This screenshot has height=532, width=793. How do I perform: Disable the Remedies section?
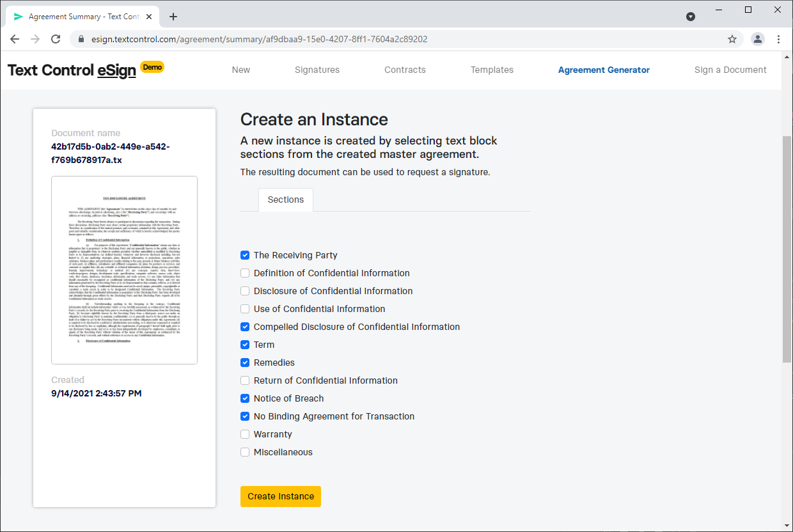(245, 363)
